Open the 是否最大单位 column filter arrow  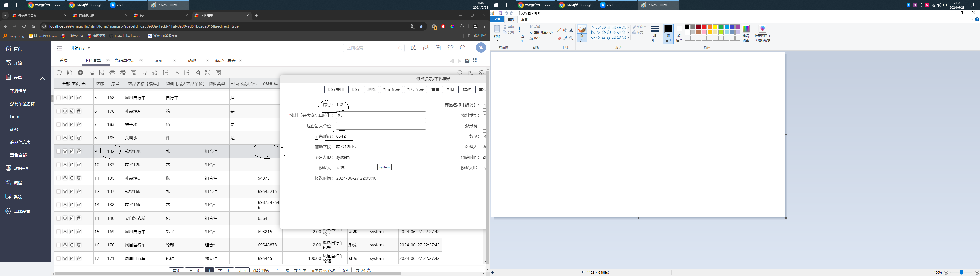click(x=232, y=84)
